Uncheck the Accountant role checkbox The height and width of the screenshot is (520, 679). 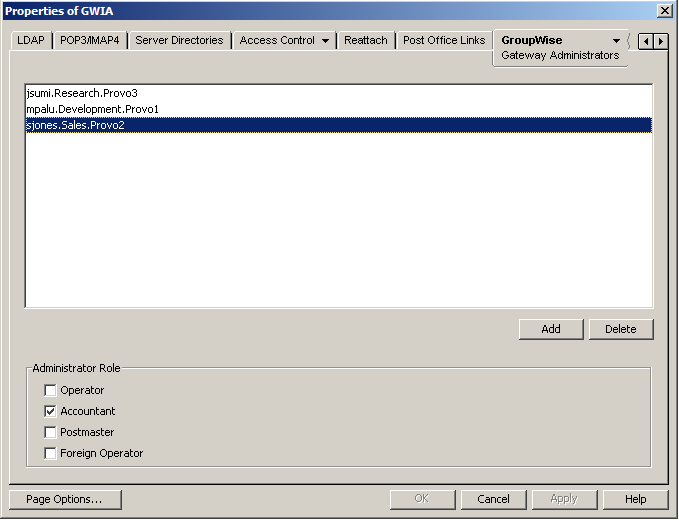[x=50, y=411]
